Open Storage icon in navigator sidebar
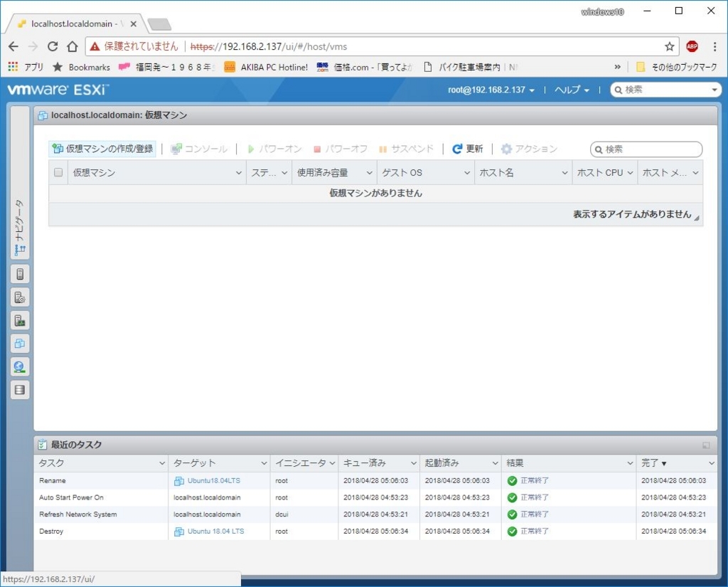Image resolution: width=728 pixels, height=587 pixels. click(20, 390)
